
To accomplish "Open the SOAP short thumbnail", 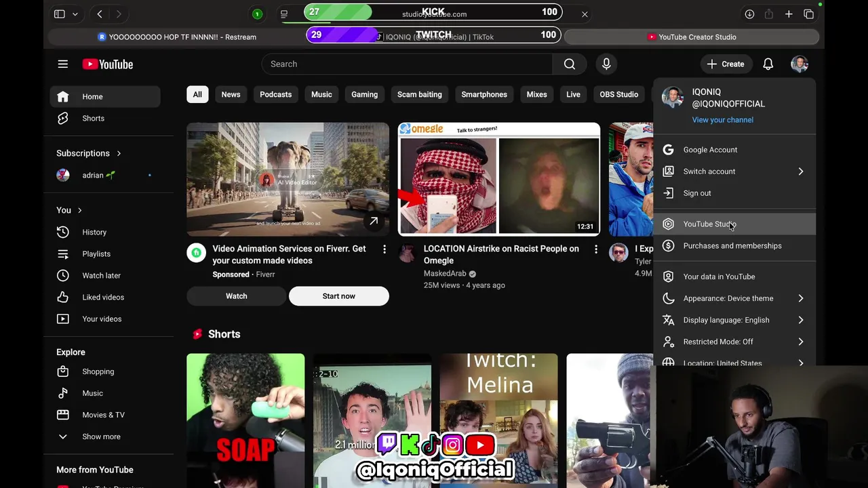I will pos(245,420).
